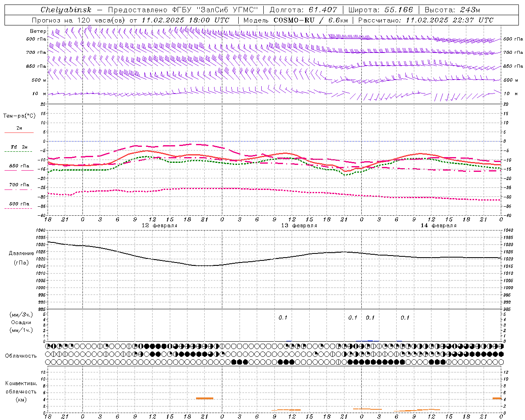The height and width of the screenshot is (420, 525).
Task: Click the "Ветер" wind panel label
Action: click(x=38, y=31)
